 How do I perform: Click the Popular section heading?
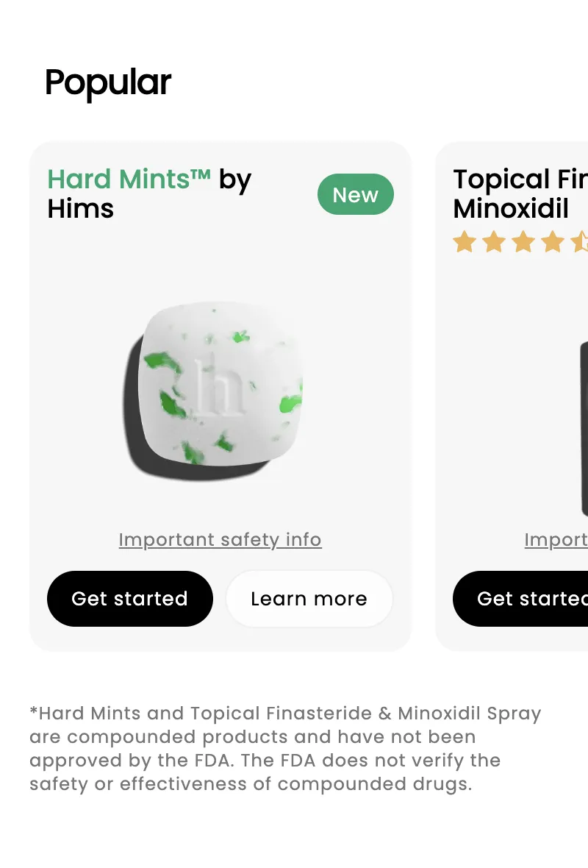[108, 83]
